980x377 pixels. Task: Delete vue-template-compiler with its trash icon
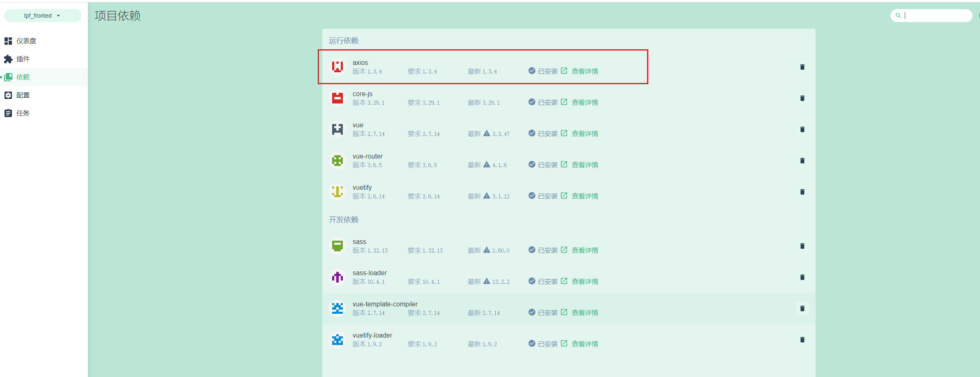click(x=802, y=308)
